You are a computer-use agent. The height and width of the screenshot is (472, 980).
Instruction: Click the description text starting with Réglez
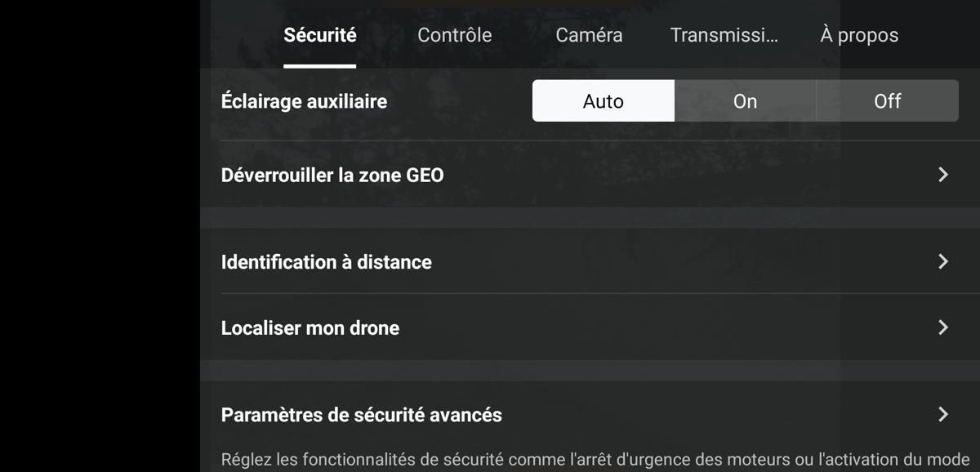[595, 460]
